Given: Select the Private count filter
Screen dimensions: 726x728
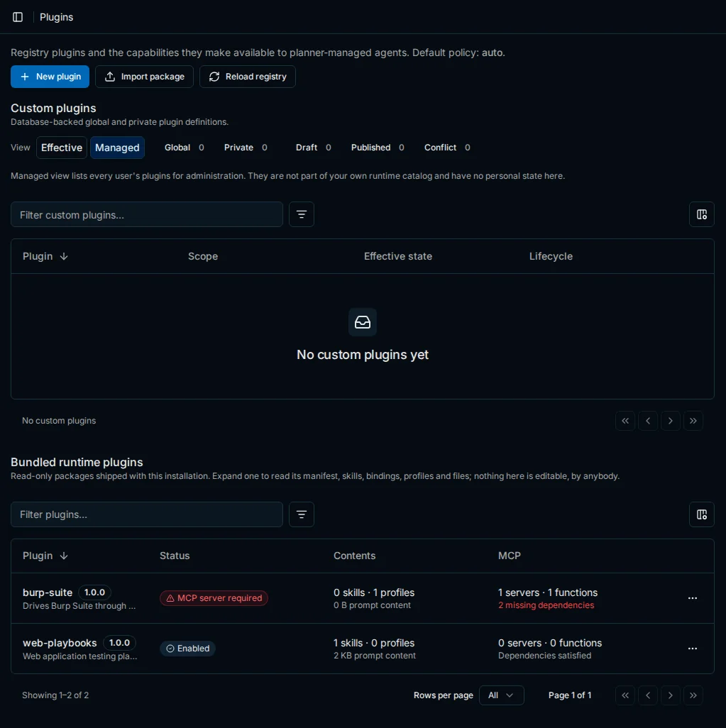Looking at the screenshot, I should click(x=246, y=148).
